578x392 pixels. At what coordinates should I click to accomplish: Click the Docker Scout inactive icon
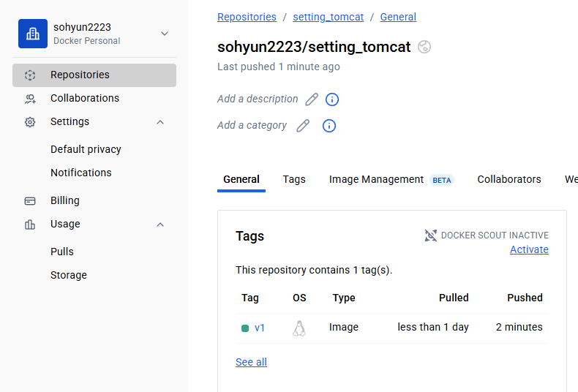point(431,235)
